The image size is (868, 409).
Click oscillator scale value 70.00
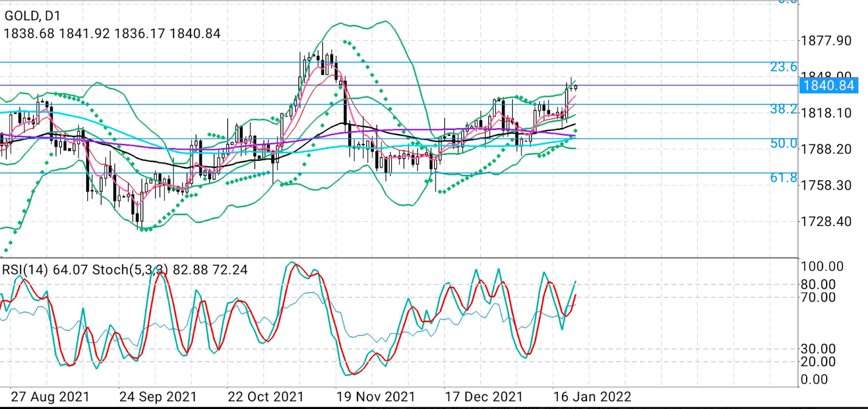[819, 297]
